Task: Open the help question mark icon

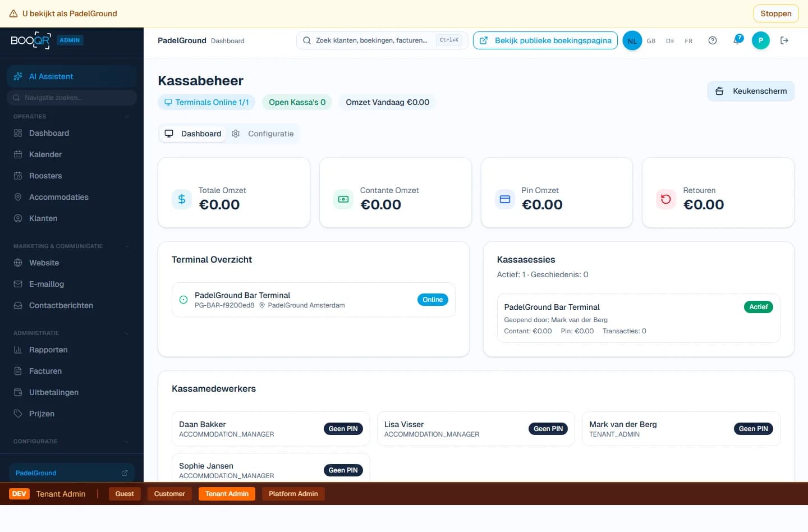Action: coord(713,40)
